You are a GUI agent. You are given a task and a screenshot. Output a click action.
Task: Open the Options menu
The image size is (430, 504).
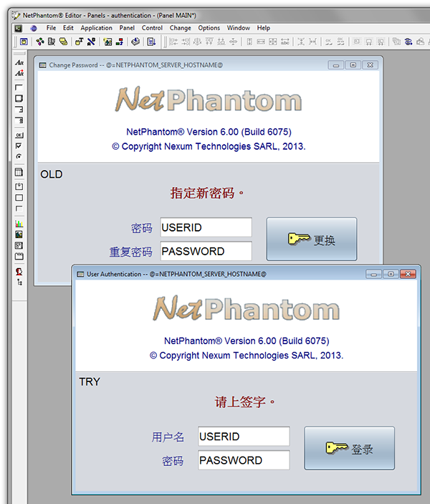pos(209,28)
